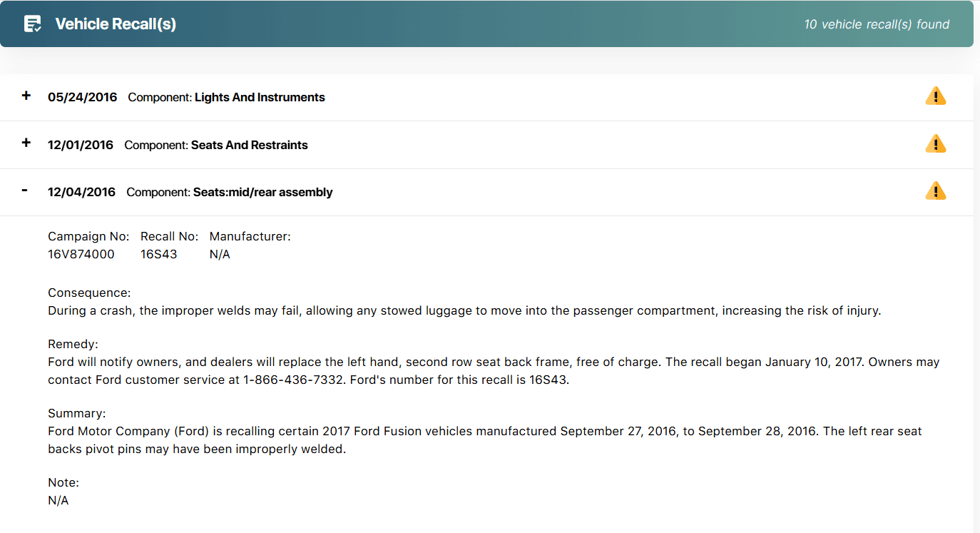
Task: Click the Note heading
Action: click(63, 482)
